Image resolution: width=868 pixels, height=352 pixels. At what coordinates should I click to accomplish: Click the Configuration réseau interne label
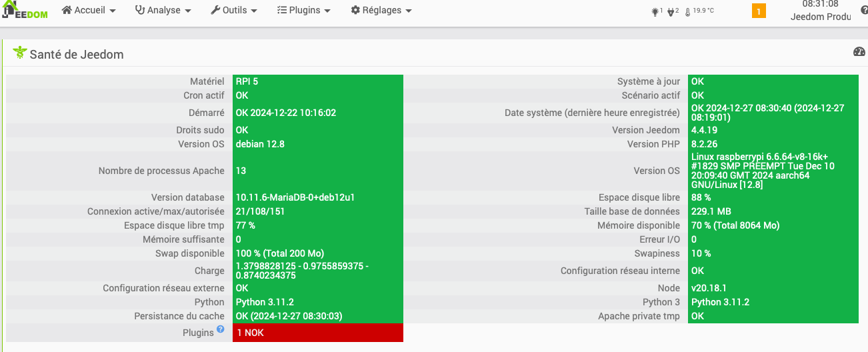tap(620, 271)
